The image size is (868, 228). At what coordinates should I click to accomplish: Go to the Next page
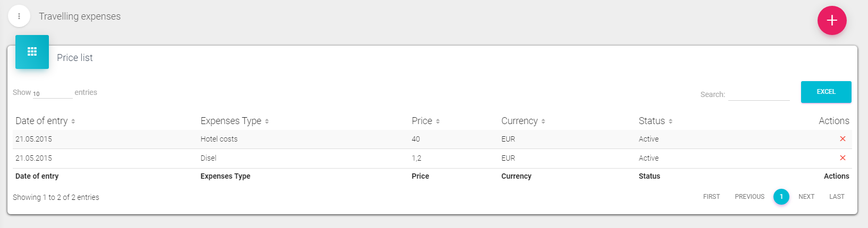(x=806, y=197)
